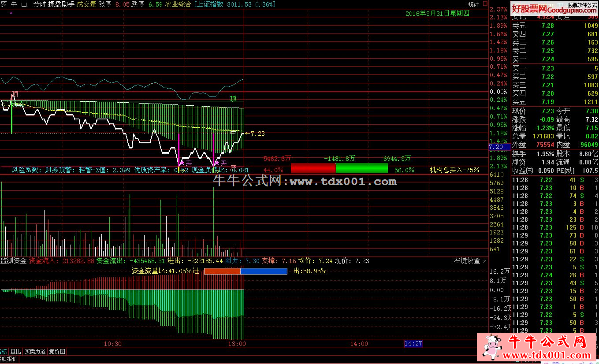Open the 统计 statistics button

pyautogui.click(x=473, y=4)
